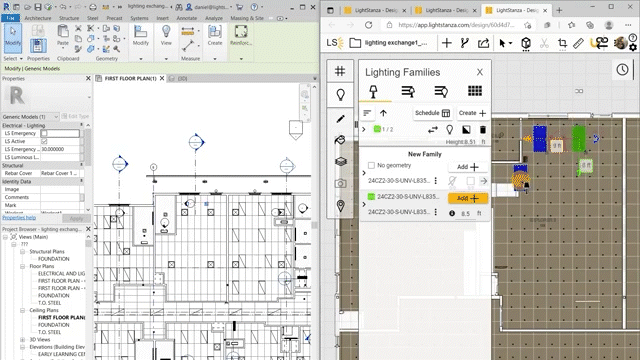Click the crop tool in LightStanza toolbar

click(562, 43)
